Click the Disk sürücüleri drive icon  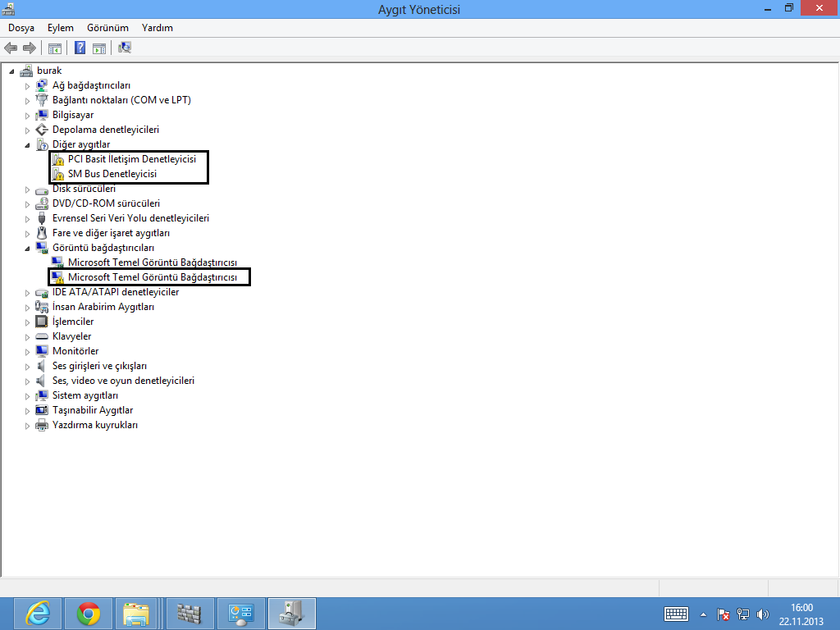coord(41,190)
